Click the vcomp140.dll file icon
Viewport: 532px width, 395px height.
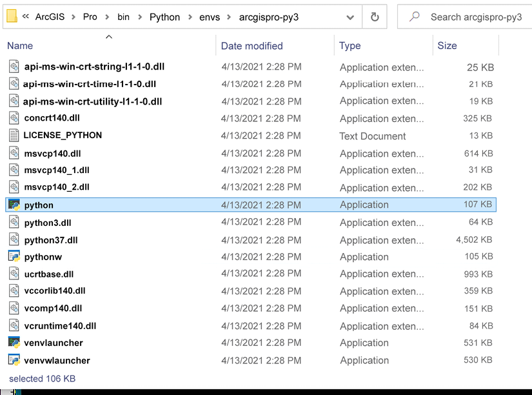pyautogui.click(x=14, y=308)
